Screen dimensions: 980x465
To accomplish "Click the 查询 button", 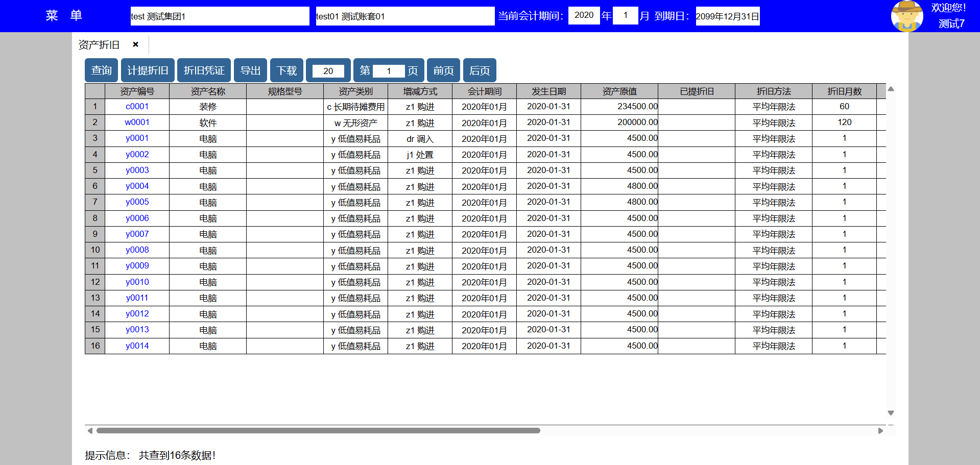I will pos(101,70).
